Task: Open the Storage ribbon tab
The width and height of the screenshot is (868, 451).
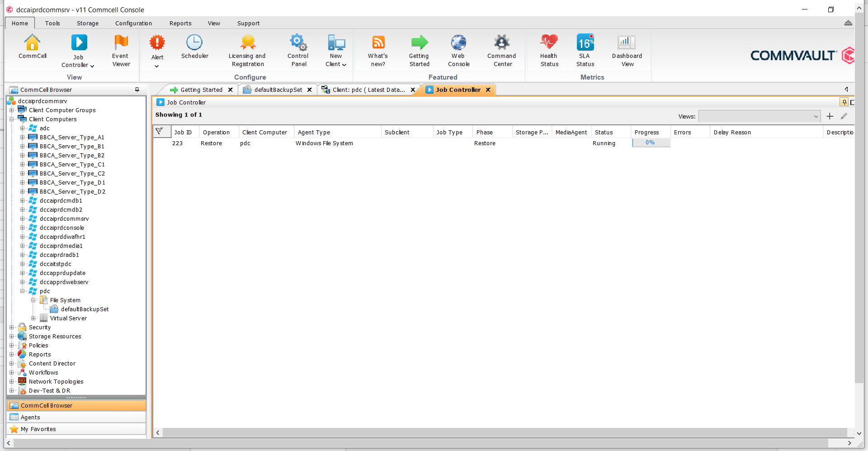Action: click(88, 23)
